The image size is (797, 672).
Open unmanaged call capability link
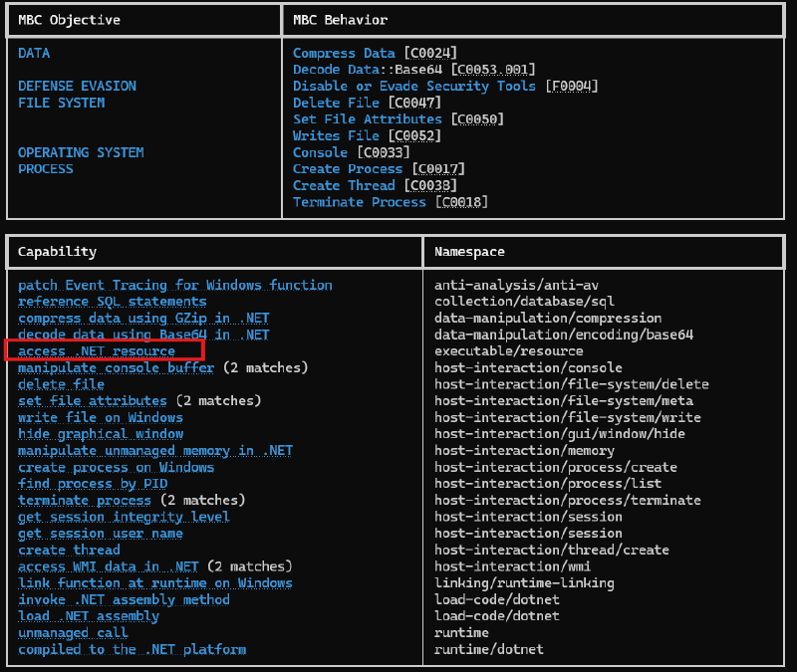click(73, 633)
